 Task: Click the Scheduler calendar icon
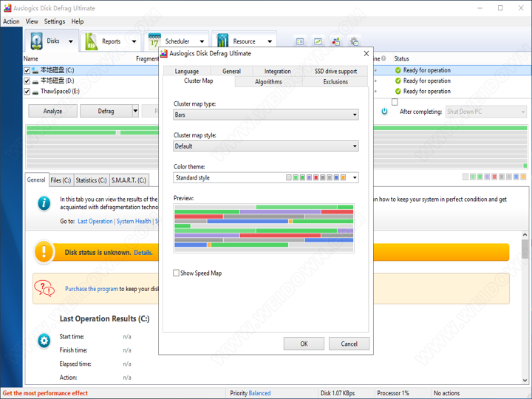pyautogui.click(x=154, y=41)
